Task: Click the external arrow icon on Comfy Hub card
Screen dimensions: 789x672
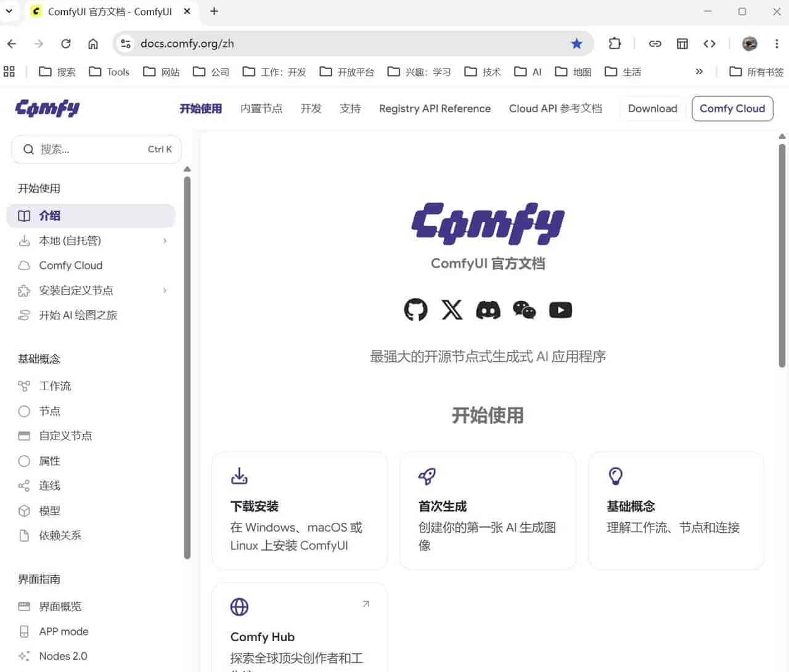Action: (x=366, y=604)
